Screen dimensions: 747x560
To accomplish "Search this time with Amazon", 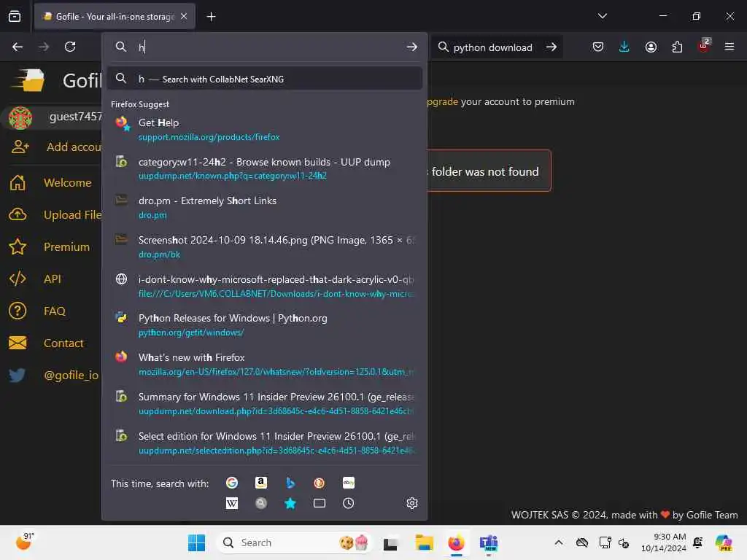I will [261, 483].
